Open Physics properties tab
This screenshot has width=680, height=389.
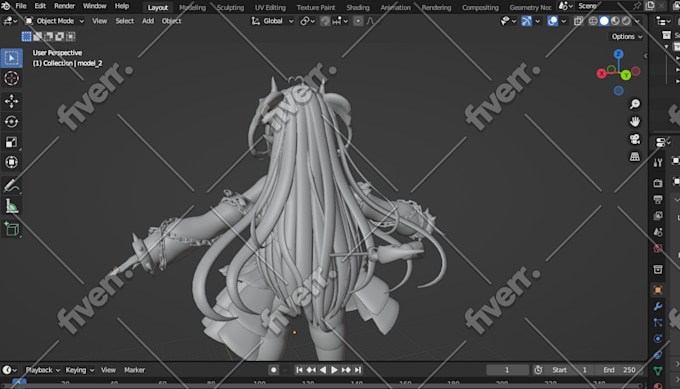(658, 339)
